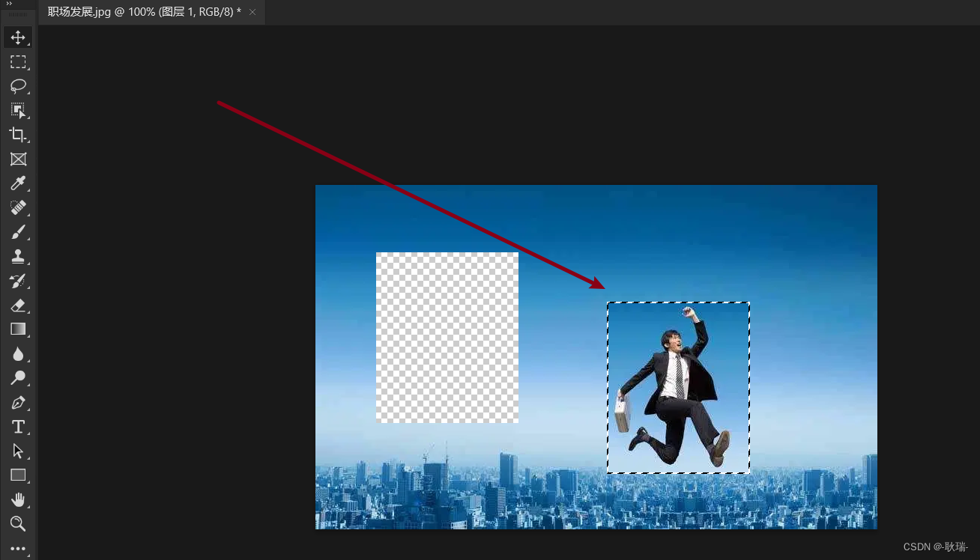Select the Gradient tool
This screenshot has width=980, height=560.
(x=18, y=329)
